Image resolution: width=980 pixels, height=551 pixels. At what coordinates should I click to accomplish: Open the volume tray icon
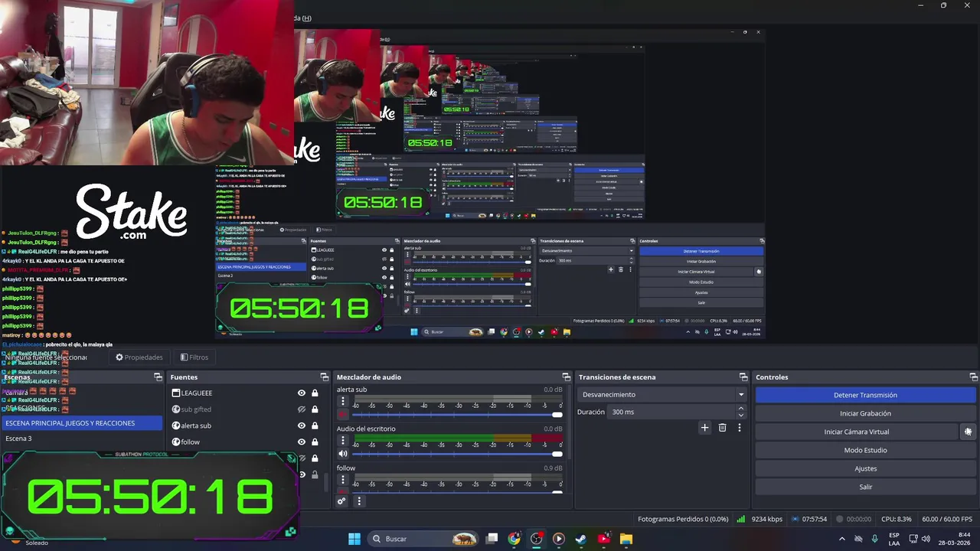925,539
